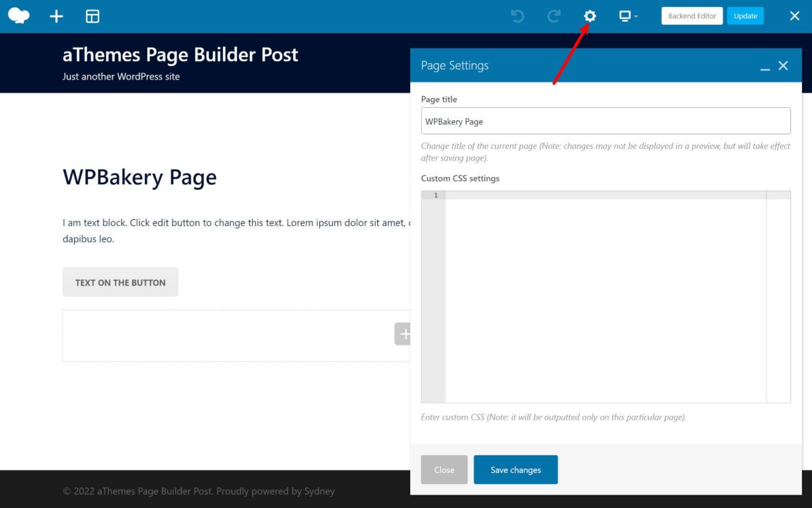Click the gray plus in empty row

pos(403,334)
